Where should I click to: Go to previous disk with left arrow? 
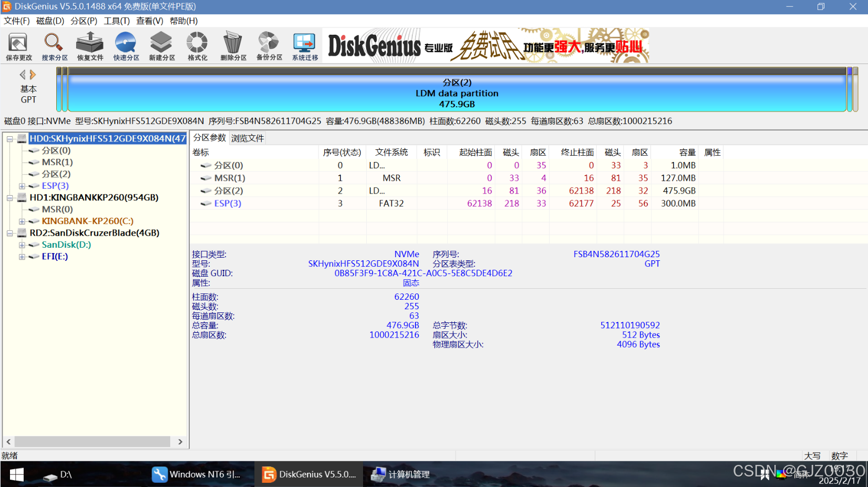(x=23, y=75)
